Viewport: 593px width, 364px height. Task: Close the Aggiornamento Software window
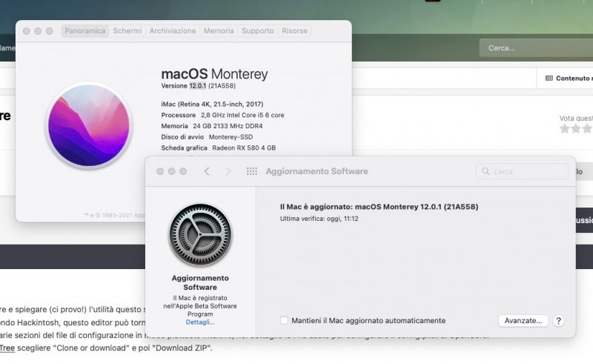pos(160,171)
